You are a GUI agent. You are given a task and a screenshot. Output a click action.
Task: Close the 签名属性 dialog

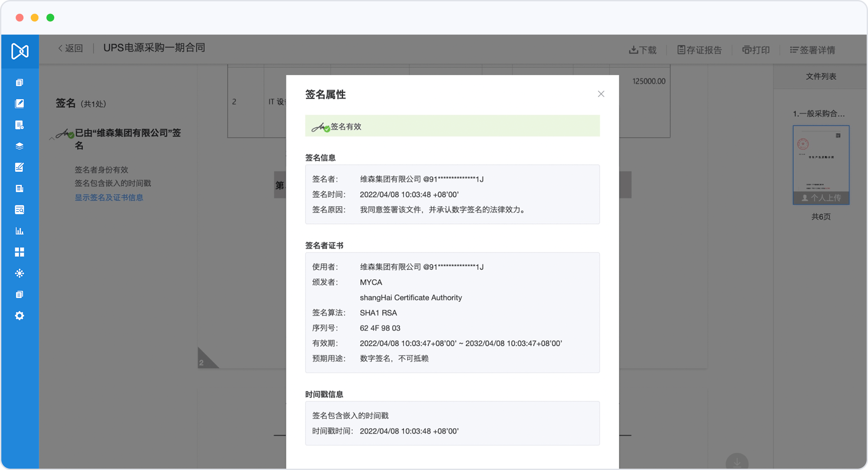601,94
